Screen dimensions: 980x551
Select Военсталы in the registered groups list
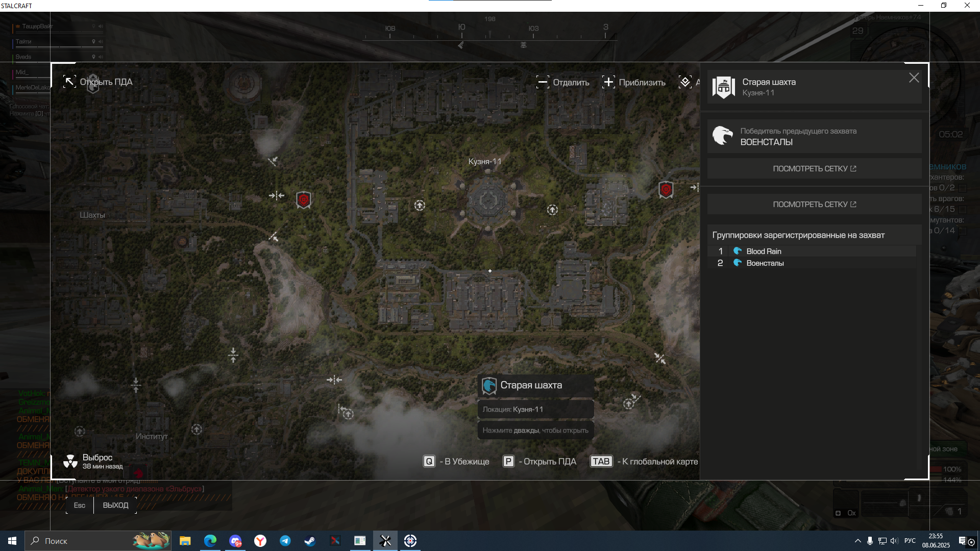[x=812, y=263]
